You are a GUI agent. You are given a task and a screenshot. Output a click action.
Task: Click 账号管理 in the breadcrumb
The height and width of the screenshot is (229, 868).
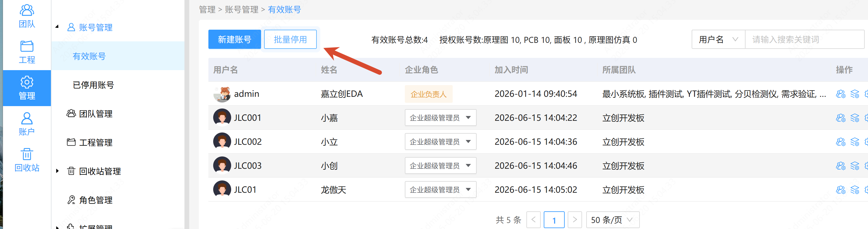(x=242, y=10)
